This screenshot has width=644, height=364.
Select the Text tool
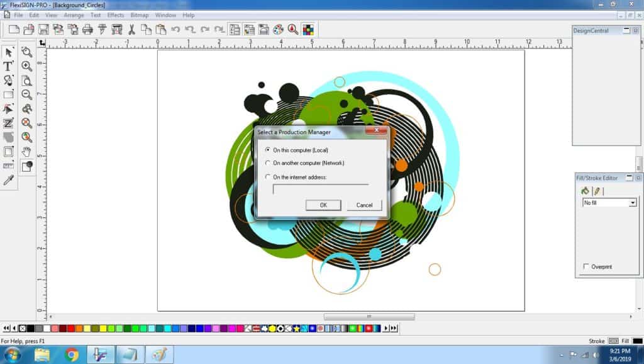click(x=8, y=65)
